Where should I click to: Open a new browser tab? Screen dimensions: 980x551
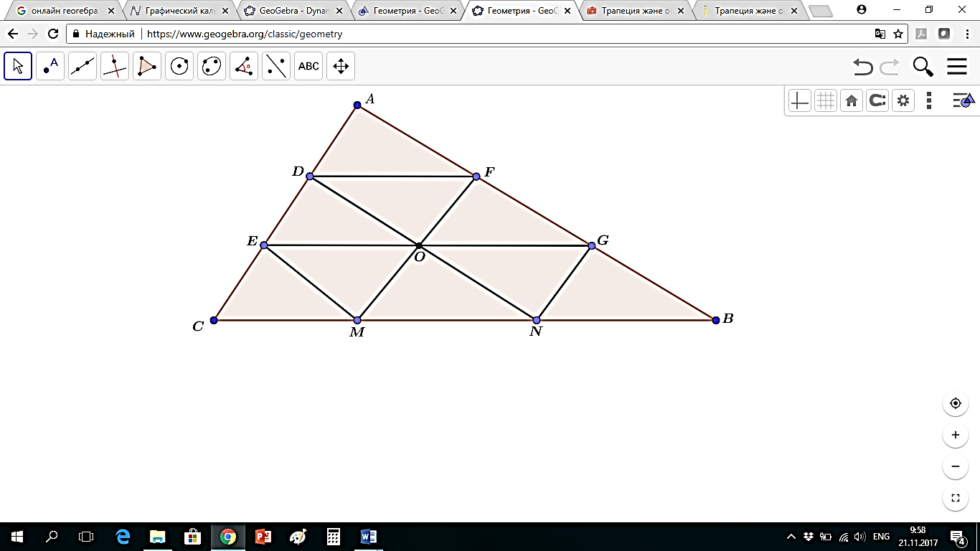[821, 11]
